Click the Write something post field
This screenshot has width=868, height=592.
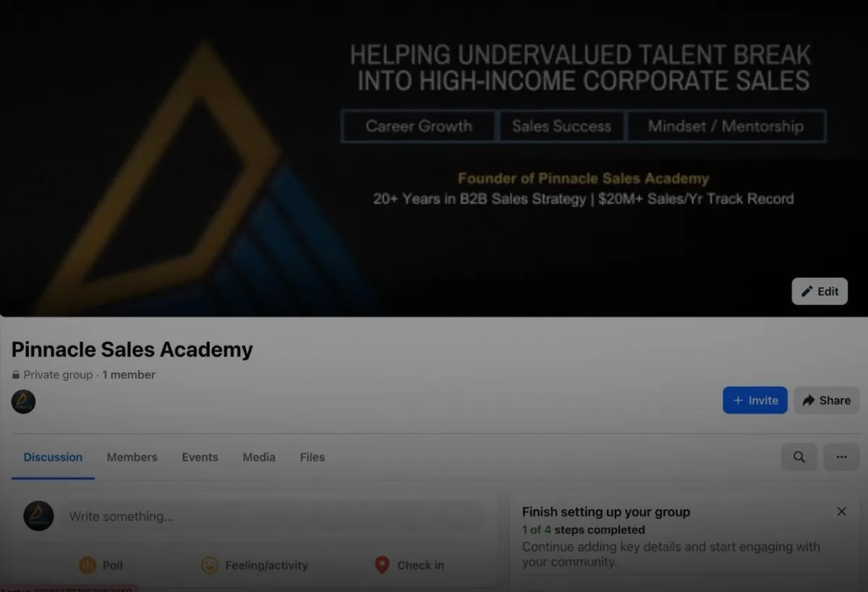pos(272,517)
